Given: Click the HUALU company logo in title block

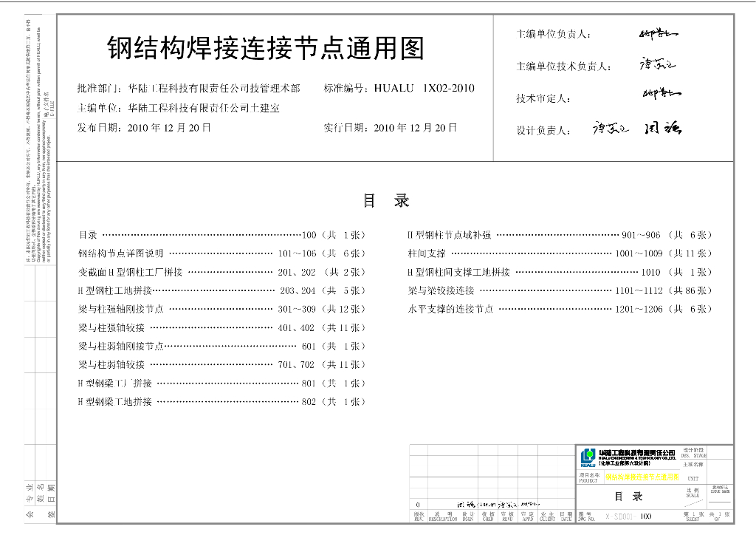Looking at the screenshot, I should pos(588,457).
